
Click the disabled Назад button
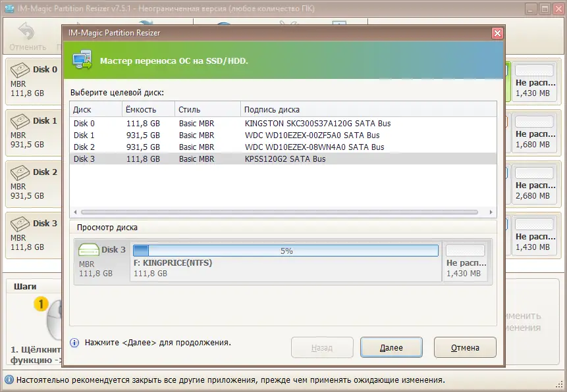click(322, 347)
